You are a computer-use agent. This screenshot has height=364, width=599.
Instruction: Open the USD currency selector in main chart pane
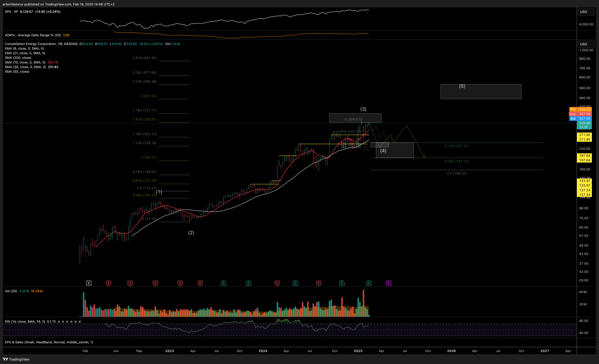pos(586,44)
